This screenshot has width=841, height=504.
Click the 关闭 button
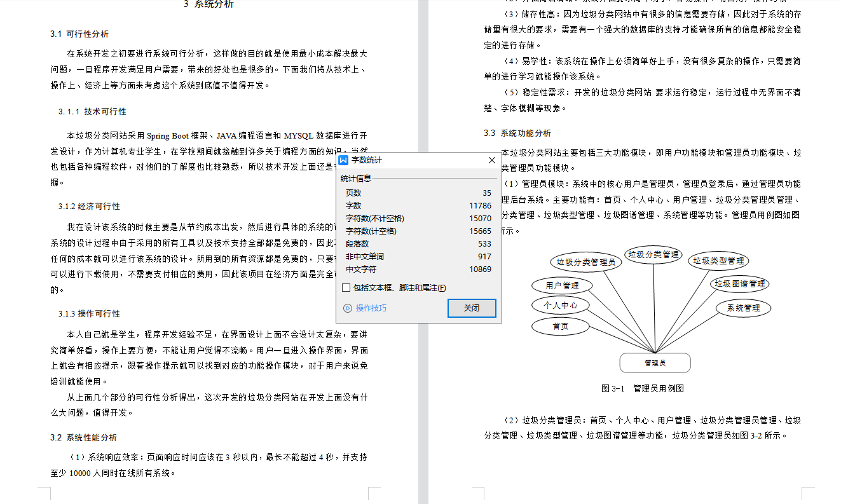tap(472, 308)
